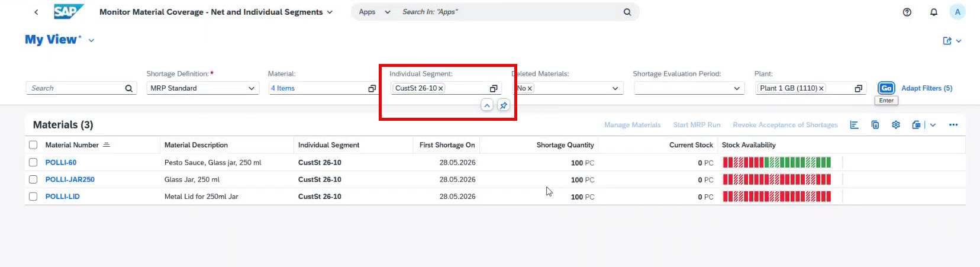Click the First Shortage On column header
Image resolution: width=980 pixels, height=267 pixels.
coord(447,145)
